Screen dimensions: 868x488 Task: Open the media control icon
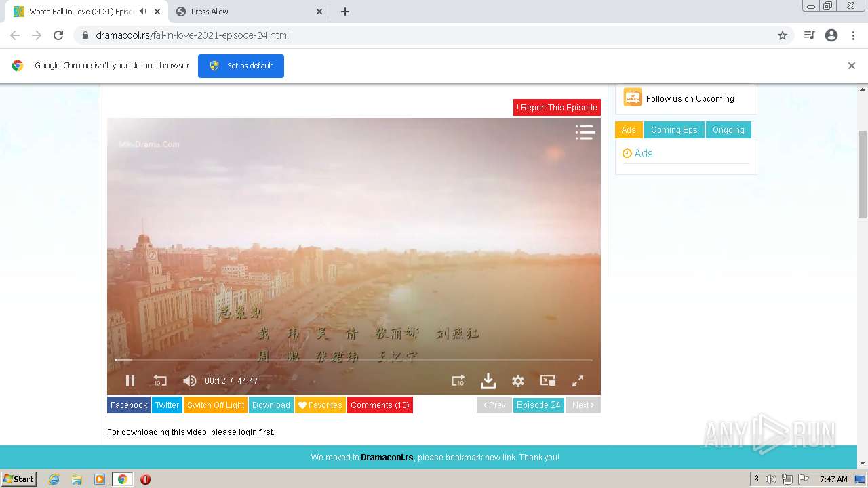[809, 35]
